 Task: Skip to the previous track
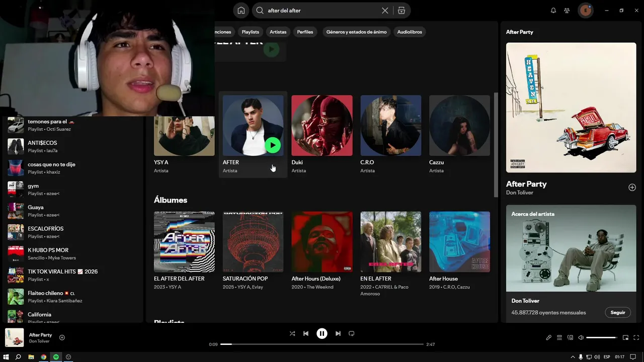[x=306, y=333]
